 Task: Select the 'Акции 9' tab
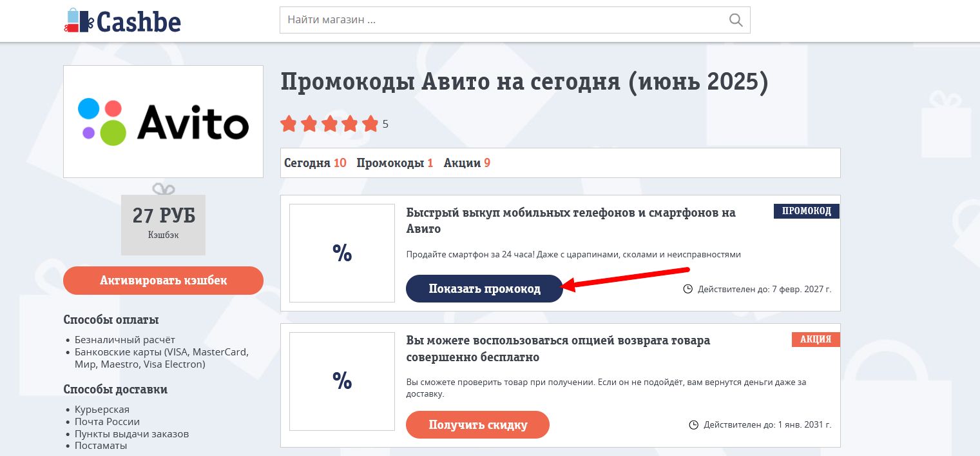467,163
